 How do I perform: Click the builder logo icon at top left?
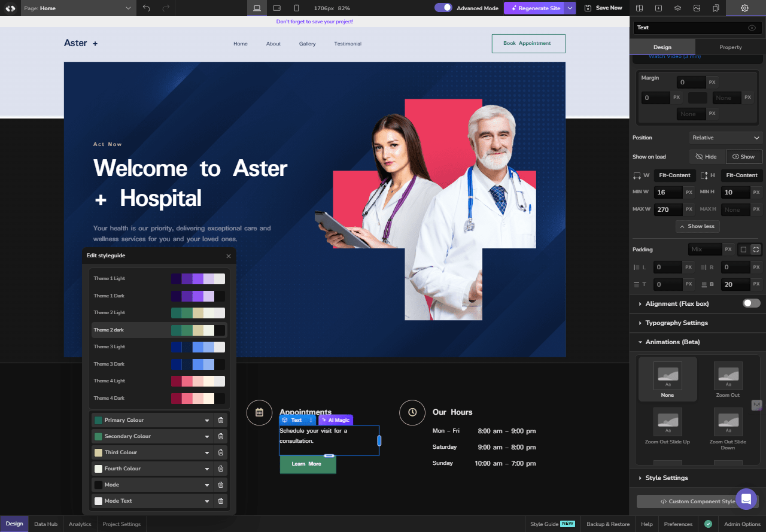pos(10,8)
